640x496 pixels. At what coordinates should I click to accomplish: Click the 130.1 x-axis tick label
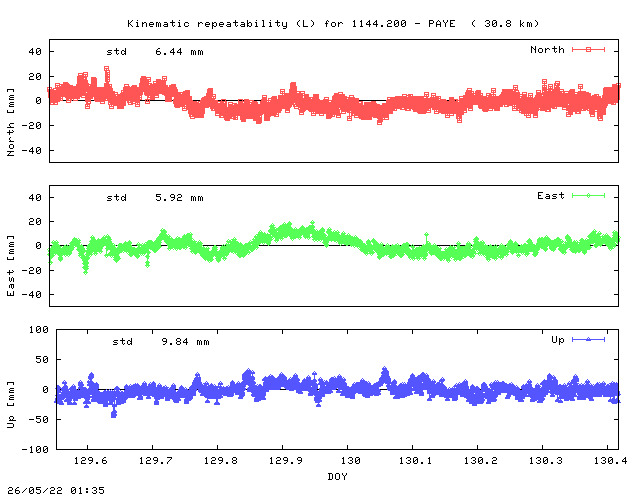point(416,461)
